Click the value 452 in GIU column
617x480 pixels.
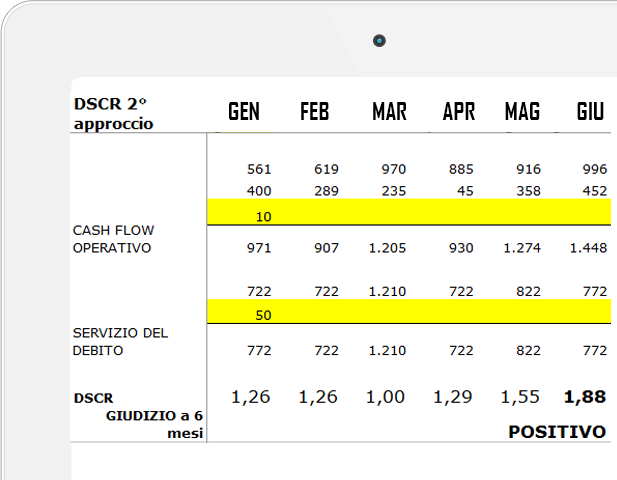click(595, 191)
